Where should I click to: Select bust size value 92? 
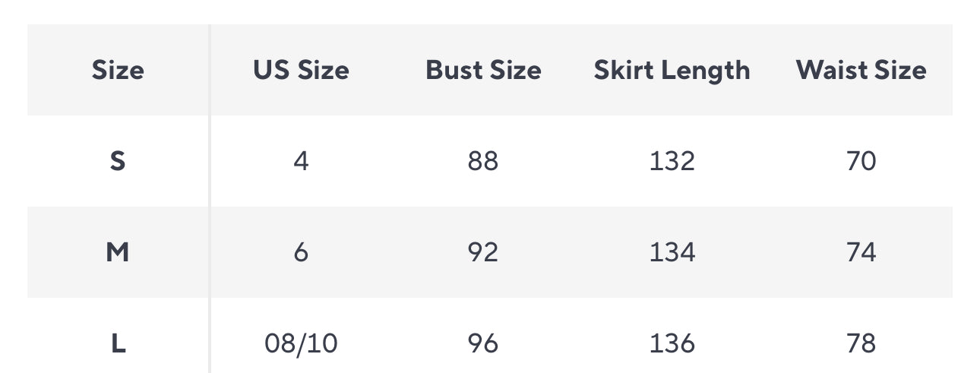pyautogui.click(x=483, y=252)
